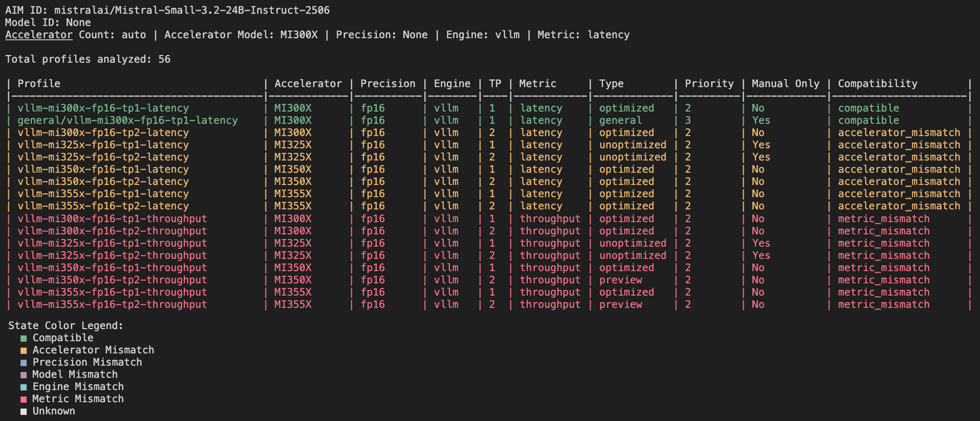The height and width of the screenshot is (421, 980).
Task: Click the Compatibility column header
Action: click(x=877, y=84)
